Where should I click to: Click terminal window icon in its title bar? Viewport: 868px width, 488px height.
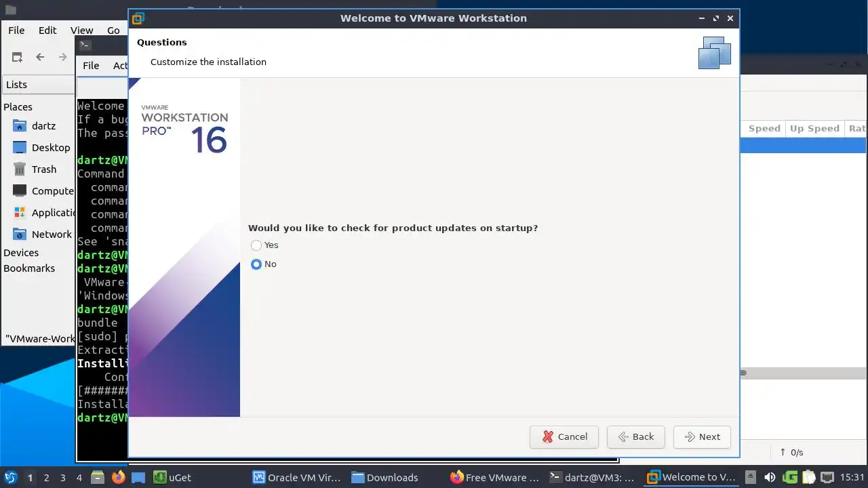point(85,45)
